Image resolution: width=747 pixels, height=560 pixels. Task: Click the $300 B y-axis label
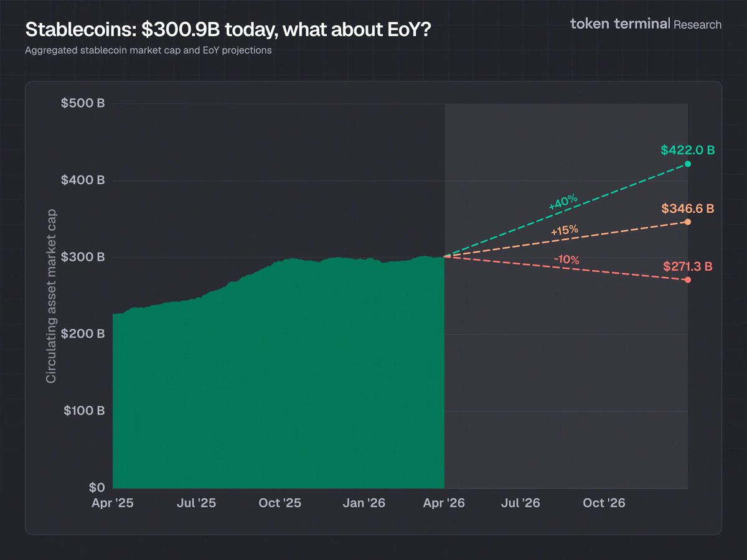pos(82,257)
